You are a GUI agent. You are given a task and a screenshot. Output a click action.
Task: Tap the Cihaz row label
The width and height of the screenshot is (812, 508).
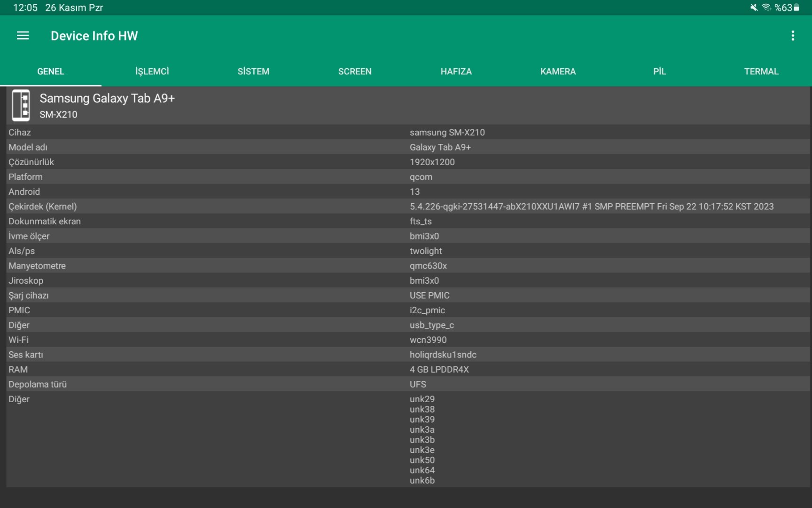point(20,133)
